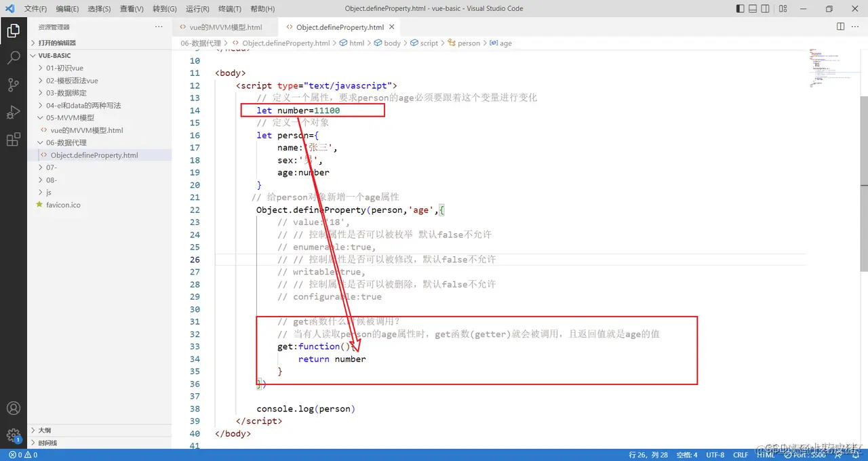Collapse the 06-数据代理 folder
868x461 pixels.
[100, 142]
